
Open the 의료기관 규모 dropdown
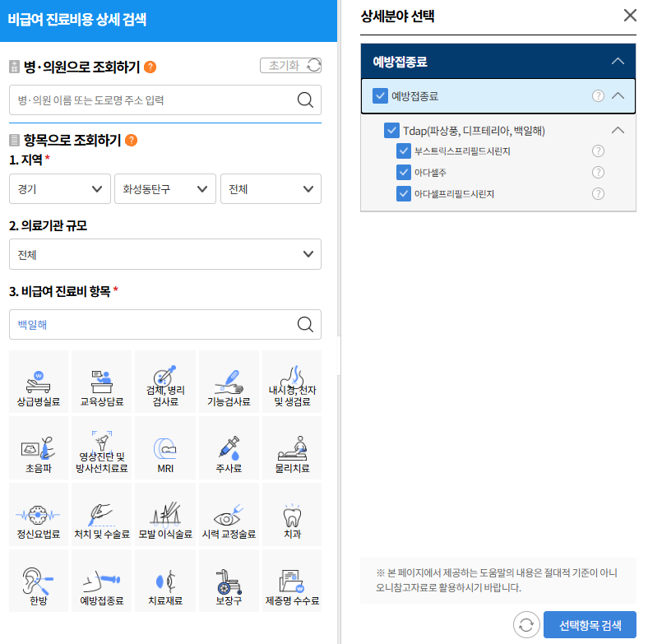click(165, 254)
